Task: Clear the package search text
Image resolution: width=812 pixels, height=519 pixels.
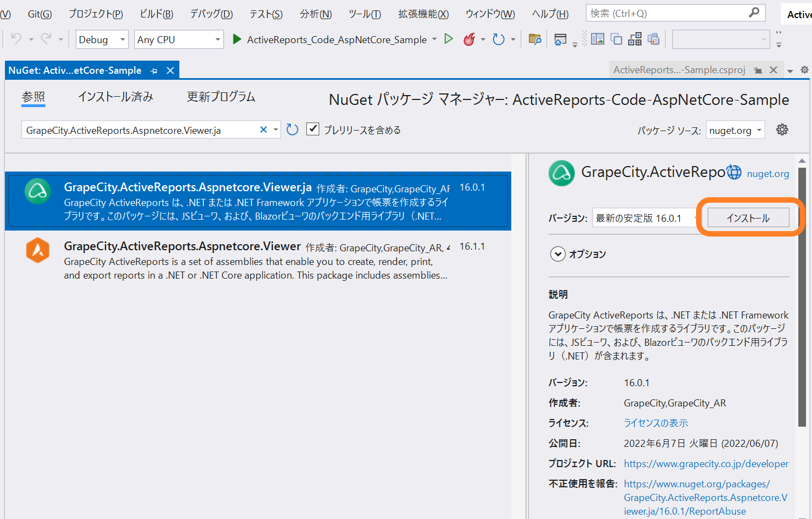Action: [263, 129]
